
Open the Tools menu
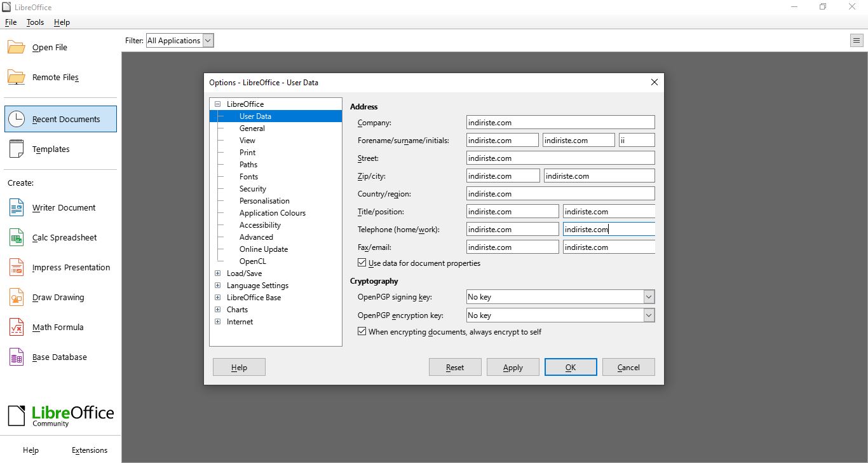click(x=36, y=22)
